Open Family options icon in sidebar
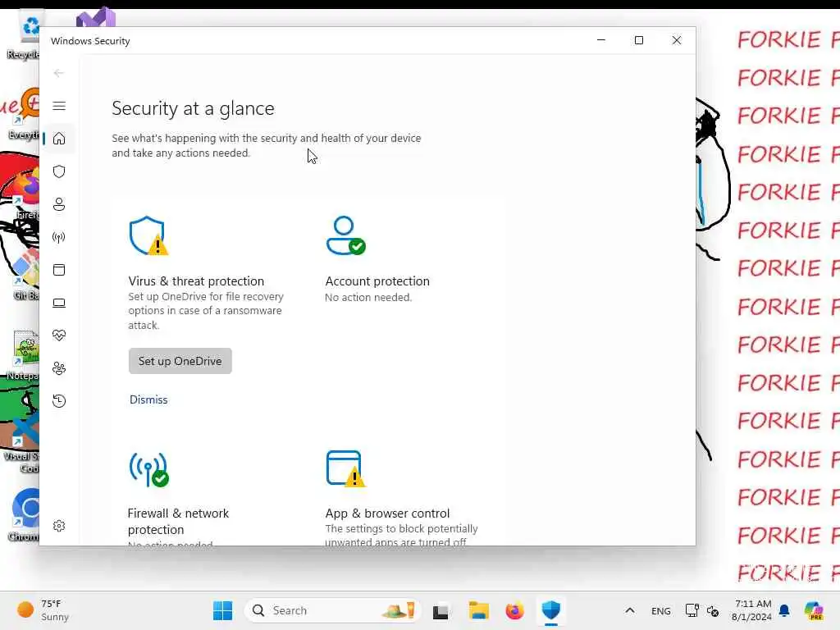This screenshot has width=840, height=630. pyautogui.click(x=59, y=368)
